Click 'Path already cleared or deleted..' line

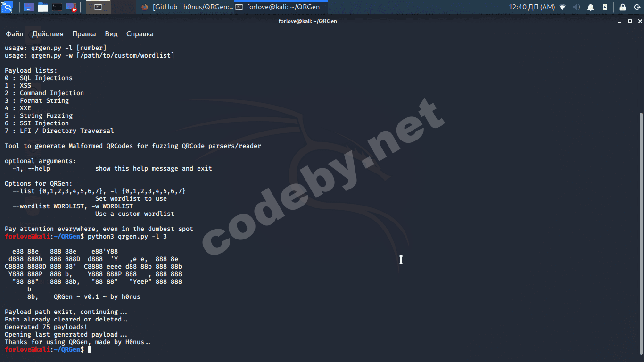[66, 320]
